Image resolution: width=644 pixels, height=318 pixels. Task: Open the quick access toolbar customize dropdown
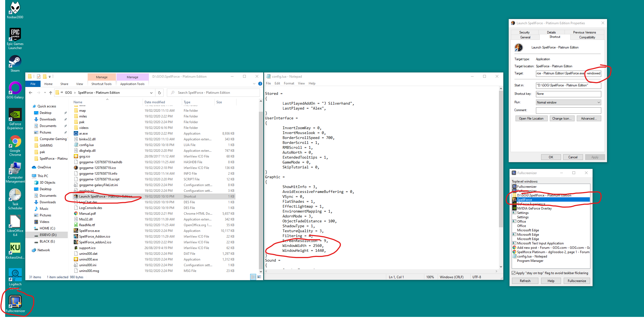(50, 77)
